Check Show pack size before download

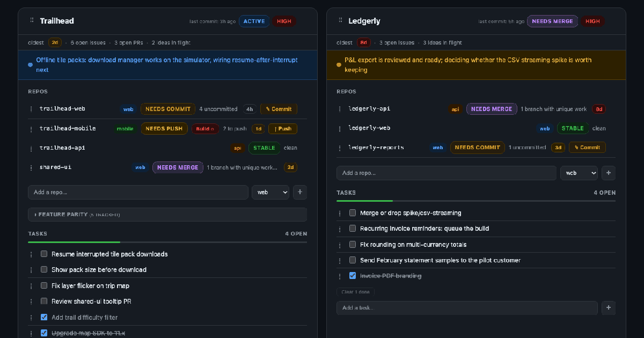pos(44,269)
